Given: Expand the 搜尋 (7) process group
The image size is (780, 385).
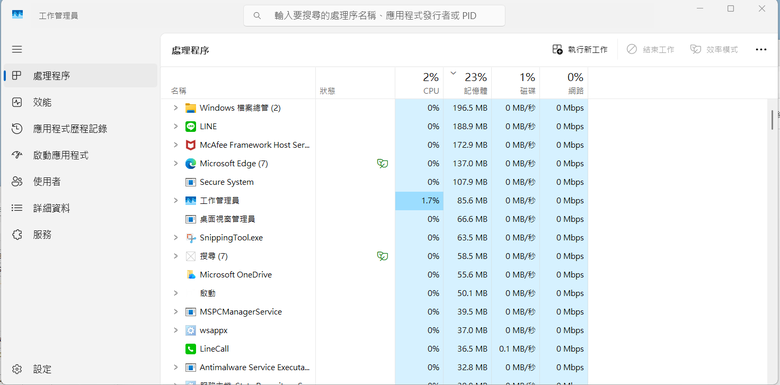Looking at the screenshot, I should (175, 256).
